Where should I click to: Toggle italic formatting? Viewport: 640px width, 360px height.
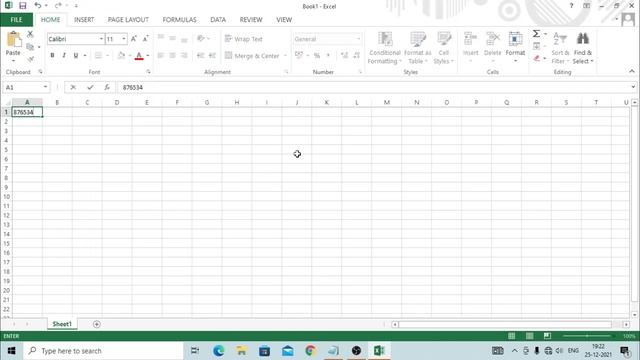point(64,55)
